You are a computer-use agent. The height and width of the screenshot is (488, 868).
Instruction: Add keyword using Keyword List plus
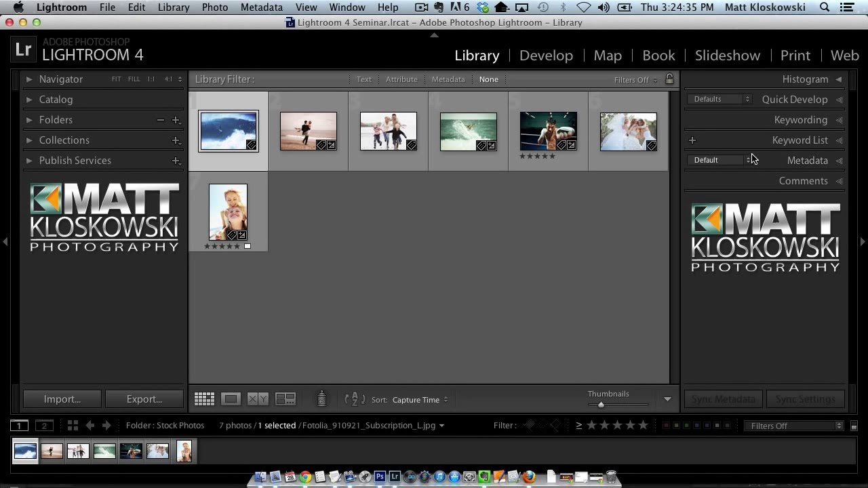[x=692, y=140]
